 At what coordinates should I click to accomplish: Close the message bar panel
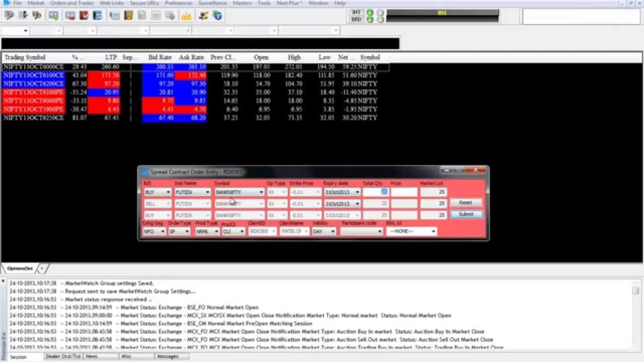coord(3,281)
